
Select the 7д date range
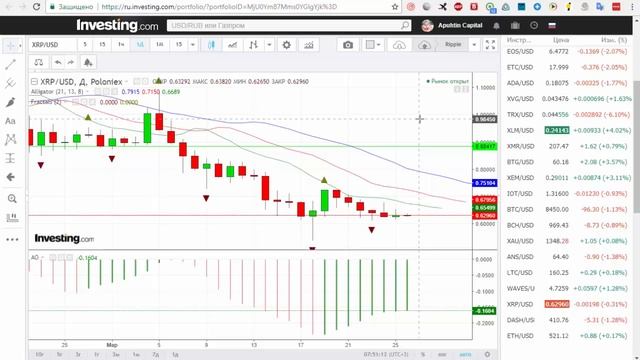[x=156, y=355]
